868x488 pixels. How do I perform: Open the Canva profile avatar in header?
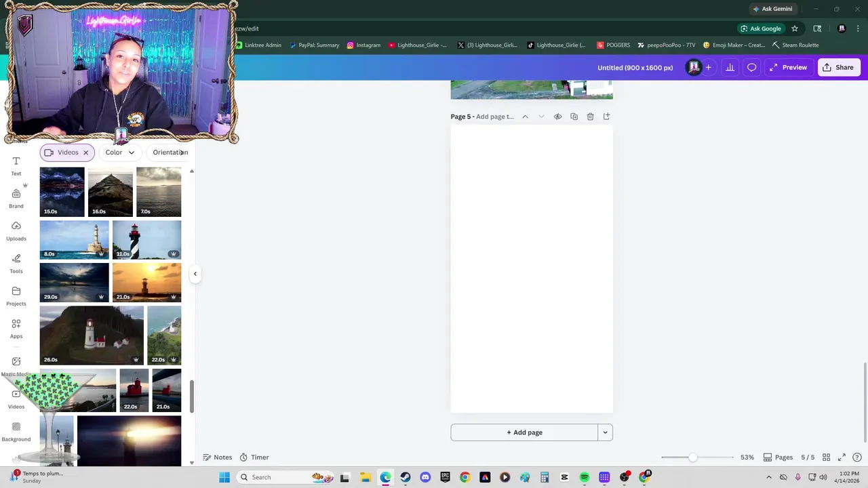pos(693,67)
